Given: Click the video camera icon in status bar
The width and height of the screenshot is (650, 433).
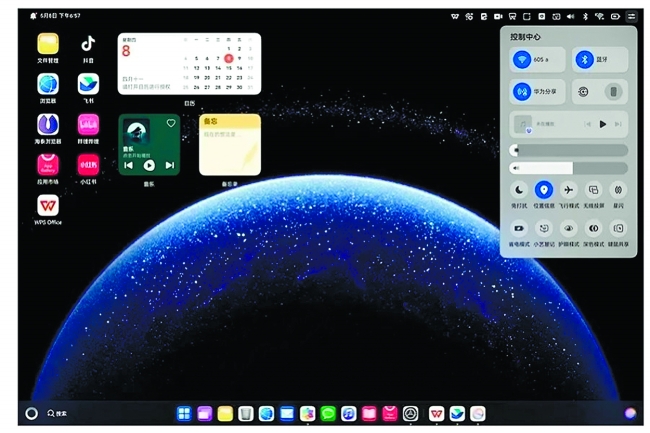Looking at the screenshot, I should tap(498, 17).
